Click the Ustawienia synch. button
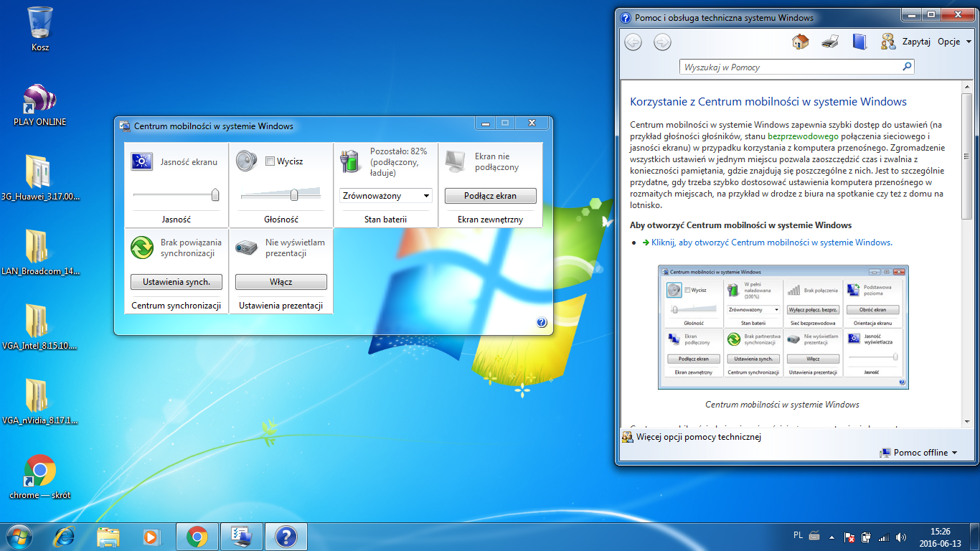The image size is (980, 551). [176, 282]
